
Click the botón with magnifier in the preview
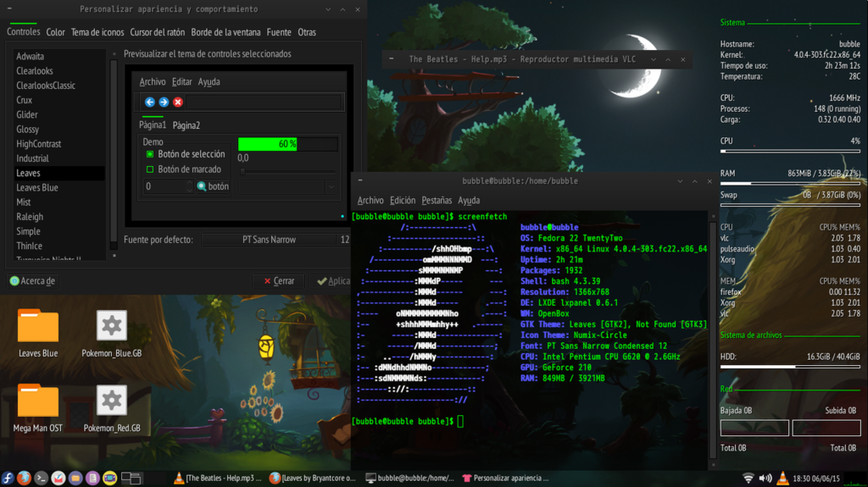(x=213, y=186)
